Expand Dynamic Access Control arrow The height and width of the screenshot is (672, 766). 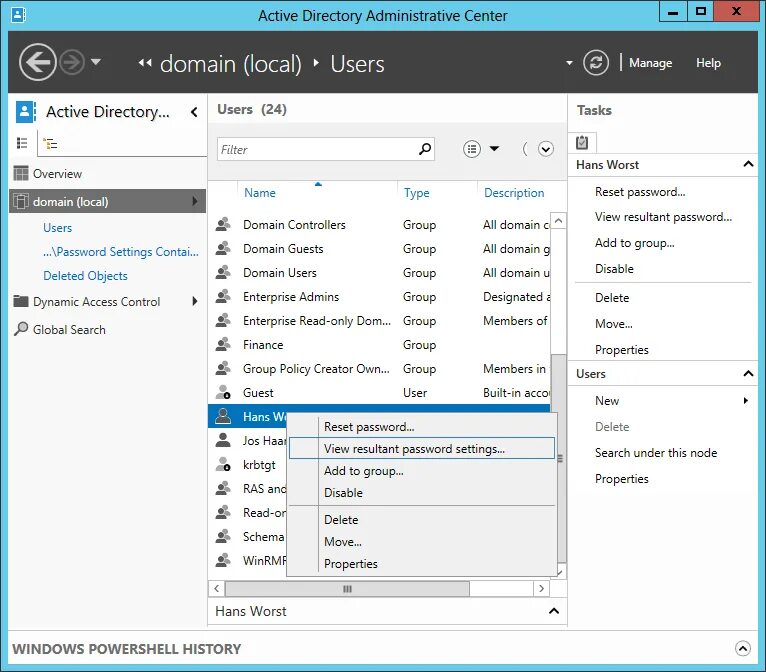point(195,301)
